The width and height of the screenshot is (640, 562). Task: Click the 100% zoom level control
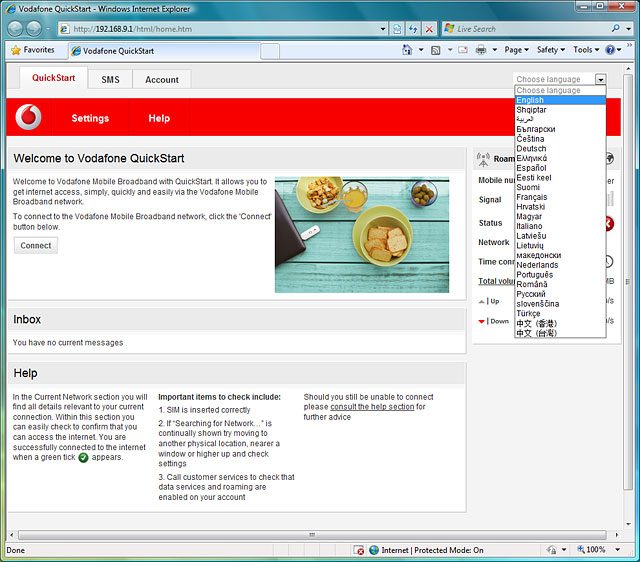(598, 550)
